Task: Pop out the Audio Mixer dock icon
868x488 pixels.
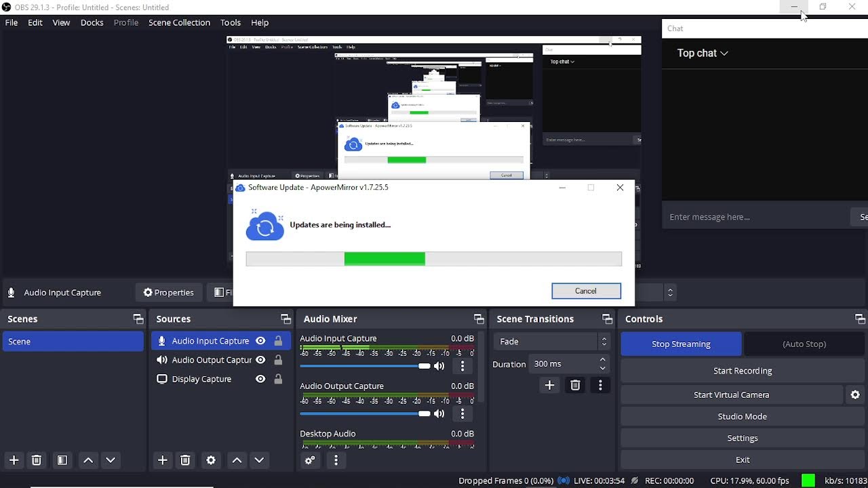Action: (479, 319)
